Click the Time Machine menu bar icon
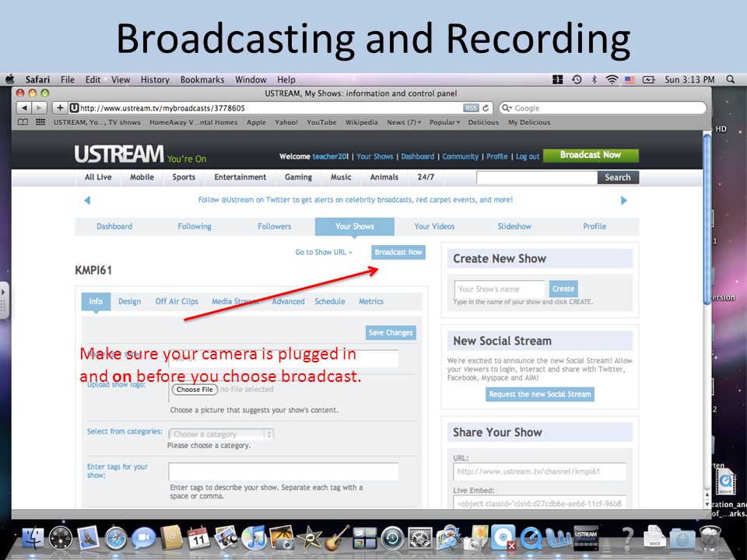 tap(577, 79)
